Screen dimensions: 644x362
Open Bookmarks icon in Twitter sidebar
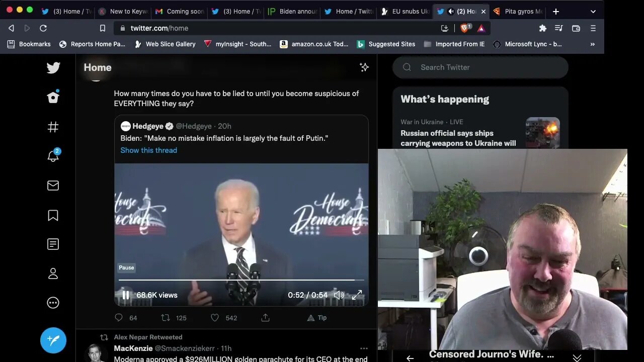point(53,215)
